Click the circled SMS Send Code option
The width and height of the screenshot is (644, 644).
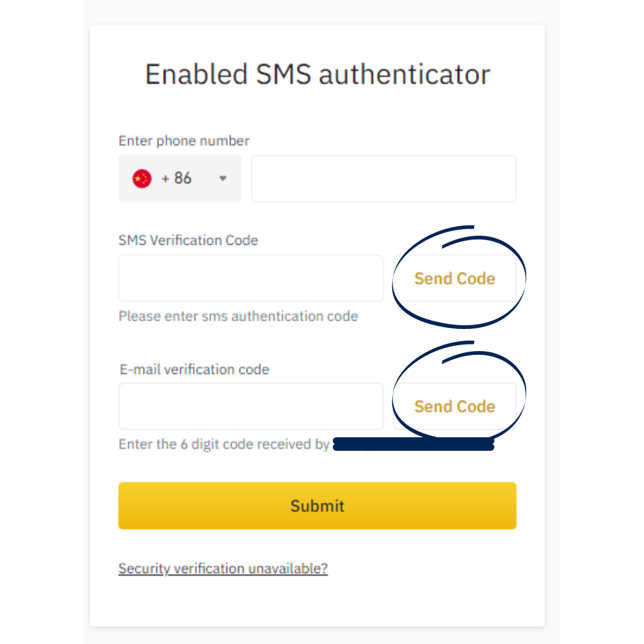tap(455, 278)
